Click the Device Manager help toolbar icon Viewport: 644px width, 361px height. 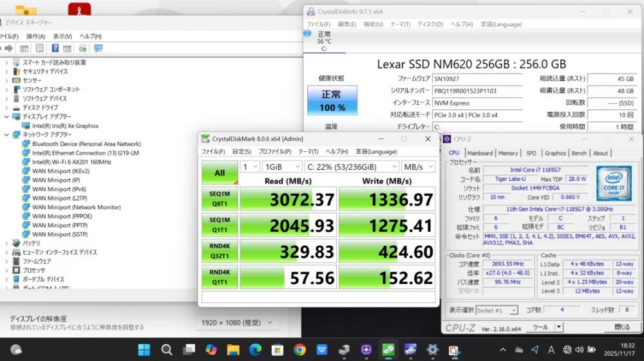(x=55, y=48)
